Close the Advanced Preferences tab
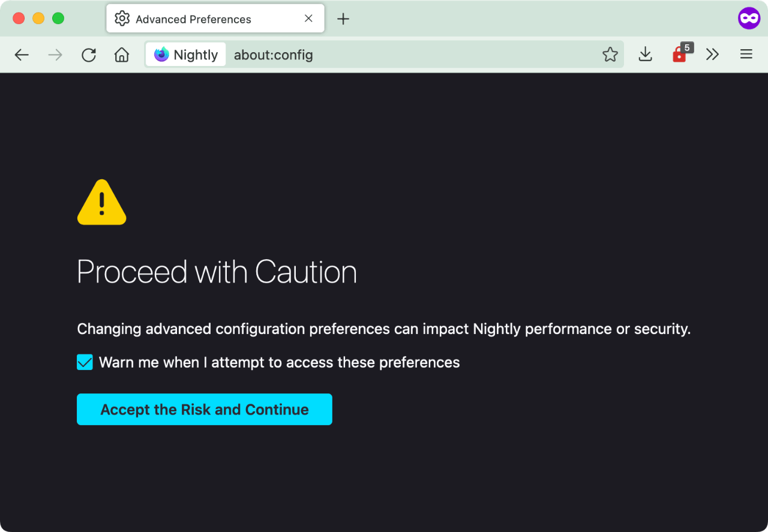768x532 pixels. (308, 19)
